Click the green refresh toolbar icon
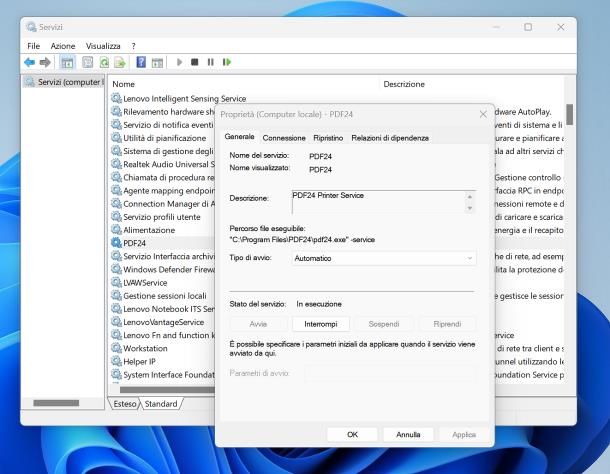610x474 pixels. point(104,62)
